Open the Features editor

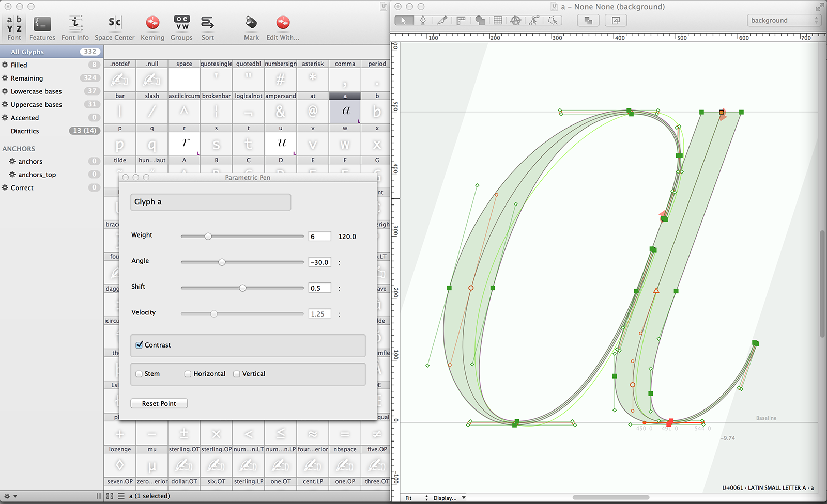click(x=42, y=28)
